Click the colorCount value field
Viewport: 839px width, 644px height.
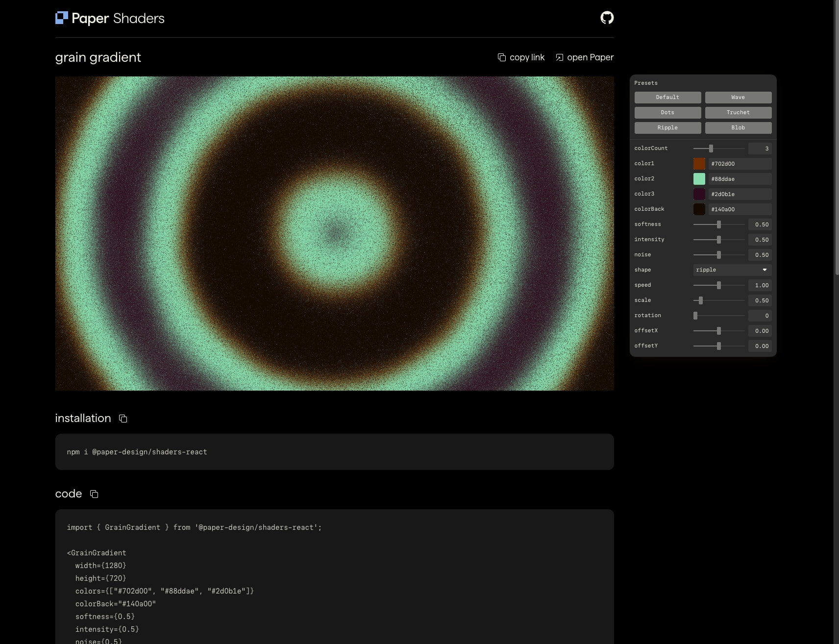click(760, 149)
